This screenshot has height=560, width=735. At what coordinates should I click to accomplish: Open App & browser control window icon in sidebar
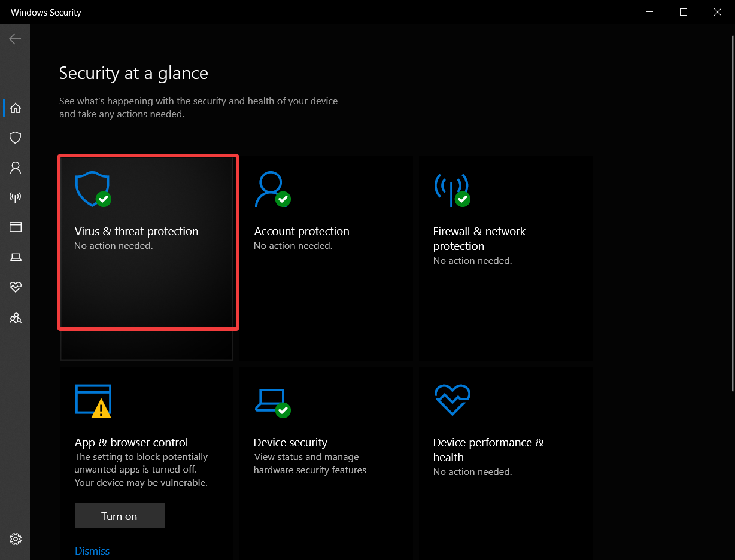click(16, 227)
